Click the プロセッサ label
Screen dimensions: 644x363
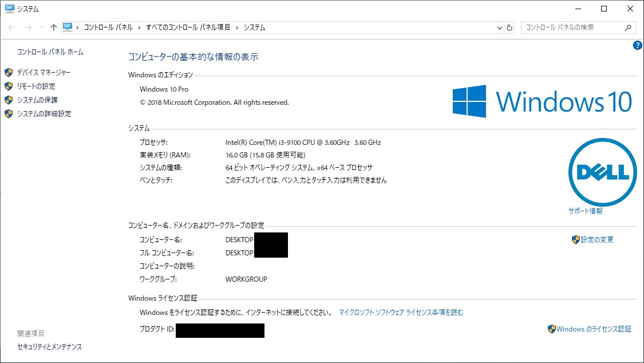[153, 143]
